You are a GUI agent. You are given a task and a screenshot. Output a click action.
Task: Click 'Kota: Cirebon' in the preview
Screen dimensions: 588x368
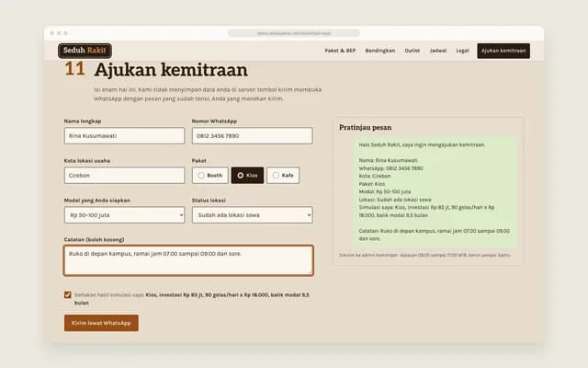(x=375, y=176)
